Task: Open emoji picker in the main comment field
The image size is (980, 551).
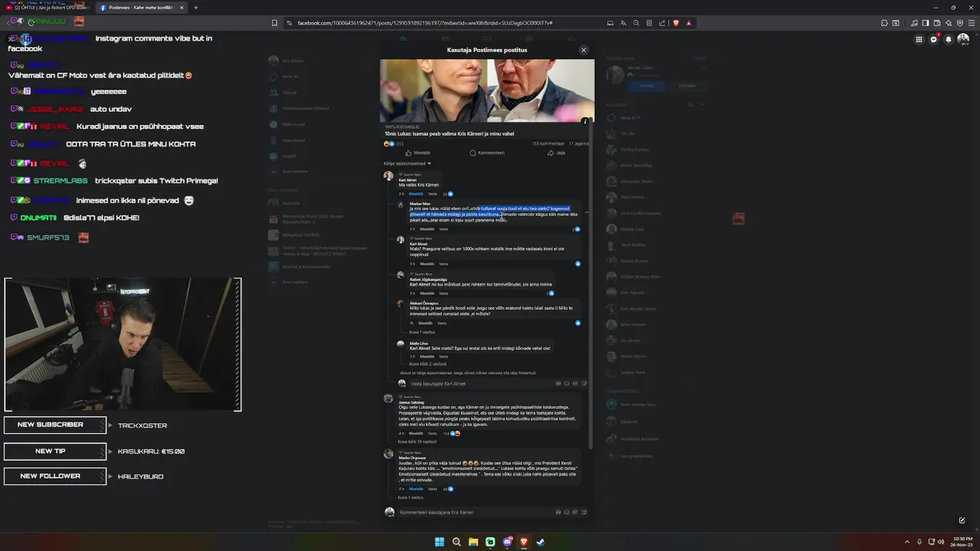Action: pyautogui.click(x=567, y=512)
